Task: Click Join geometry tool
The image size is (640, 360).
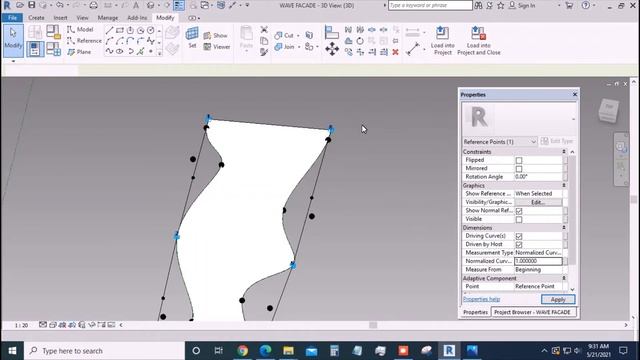Action: point(284,47)
